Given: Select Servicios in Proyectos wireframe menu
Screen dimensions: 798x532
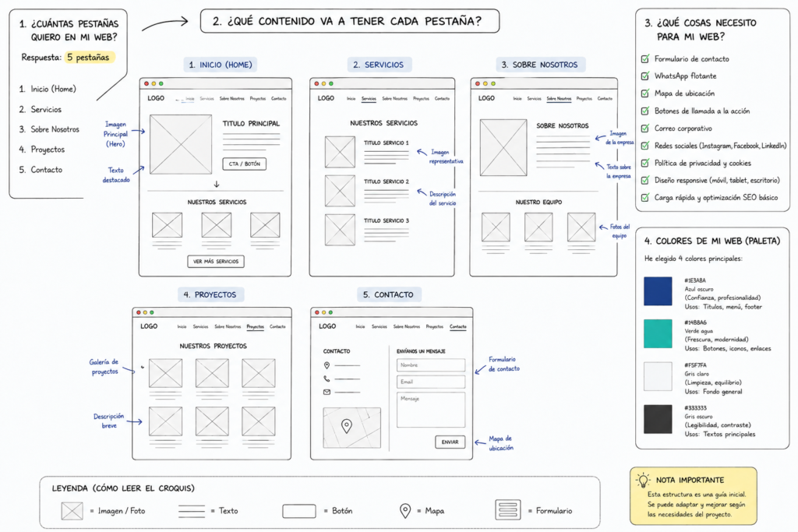Looking at the screenshot, I should click(x=200, y=326).
